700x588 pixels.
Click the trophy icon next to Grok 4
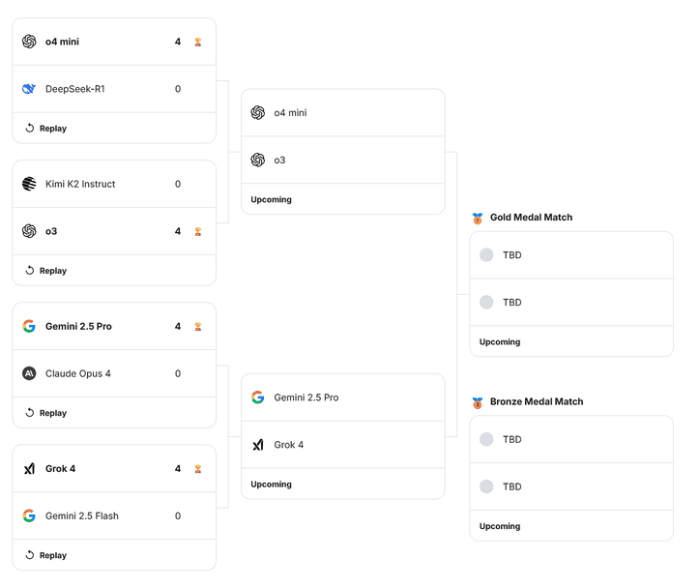tap(198, 469)
